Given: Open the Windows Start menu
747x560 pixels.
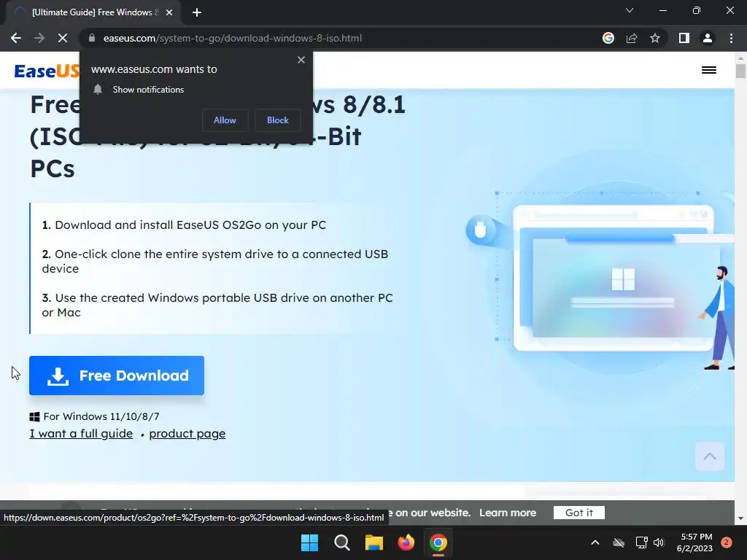Looking at the screenshot, I should click(x=309, y=542).
